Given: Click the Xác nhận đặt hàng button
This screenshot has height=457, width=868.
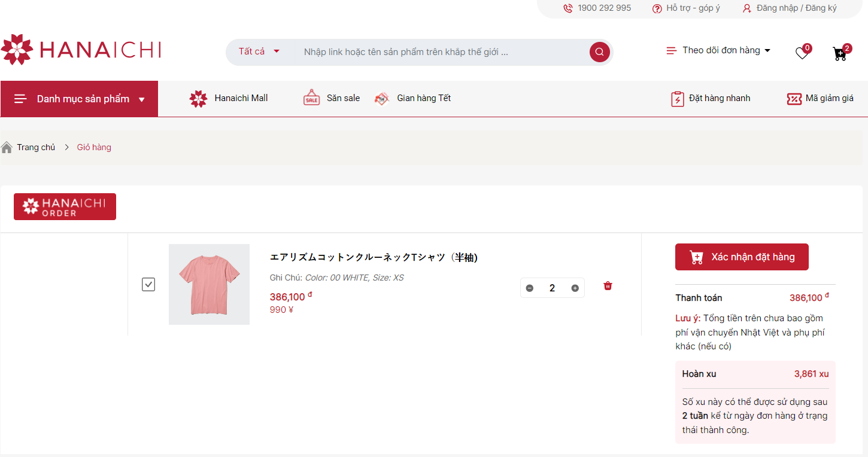Looking at the screenshot, I should pos(742,257).
